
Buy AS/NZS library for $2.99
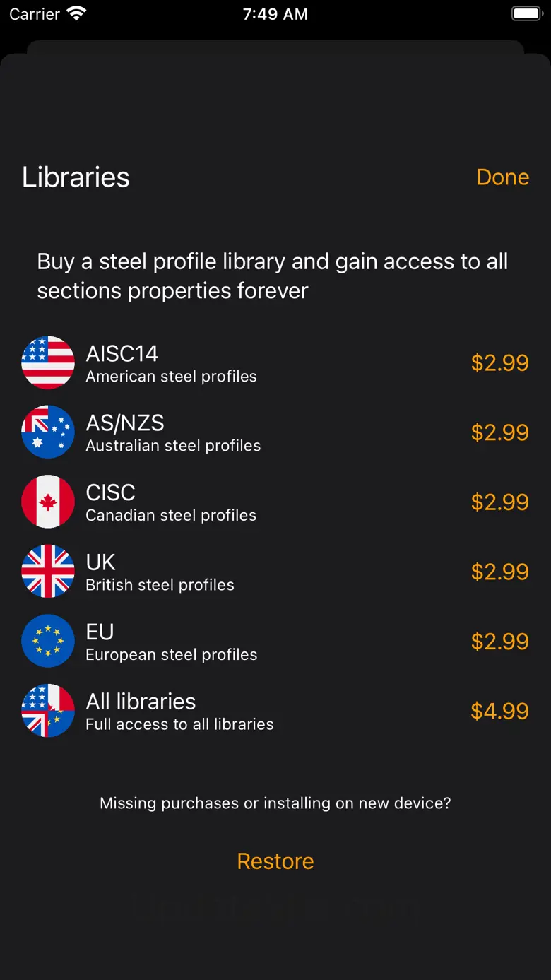[499, 432]
